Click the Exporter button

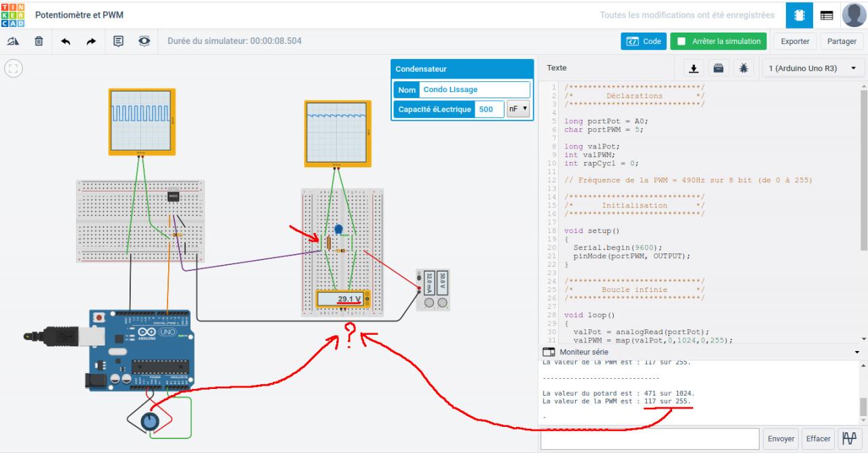(x=795, y=41)
